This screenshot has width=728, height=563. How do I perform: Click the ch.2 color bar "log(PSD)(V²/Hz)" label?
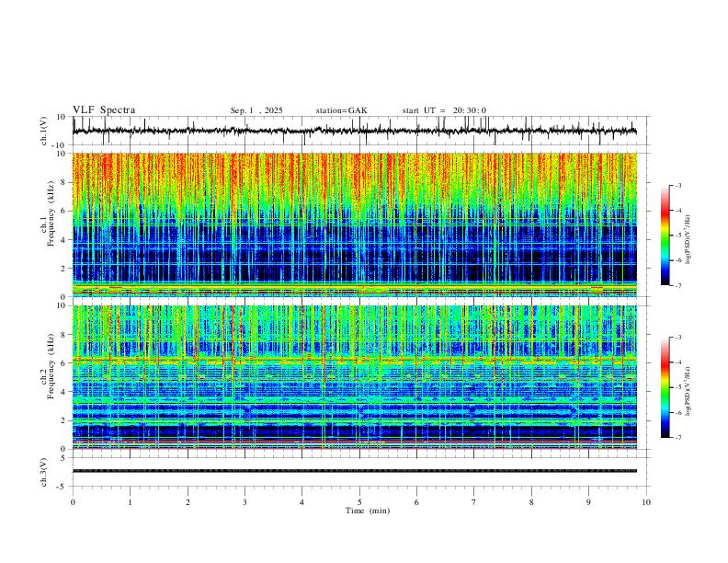coord(688,391)
